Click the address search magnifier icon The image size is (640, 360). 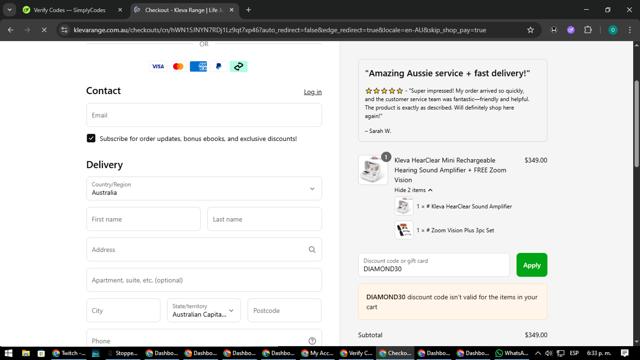(x=312, y=249)
